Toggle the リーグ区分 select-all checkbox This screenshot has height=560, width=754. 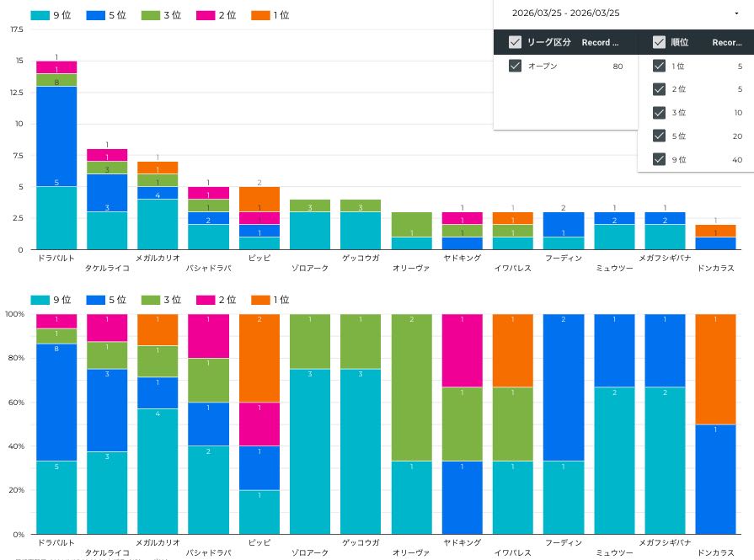coord(515,42)
